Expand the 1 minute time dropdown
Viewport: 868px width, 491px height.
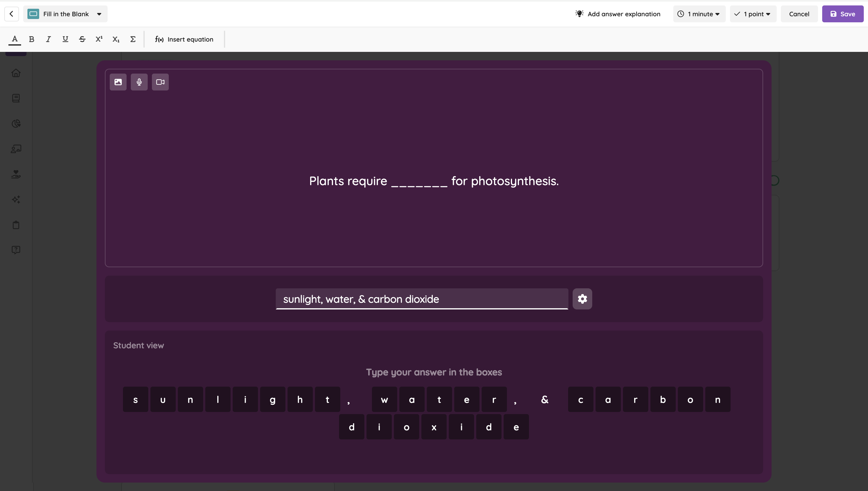[x=699, y=14]
